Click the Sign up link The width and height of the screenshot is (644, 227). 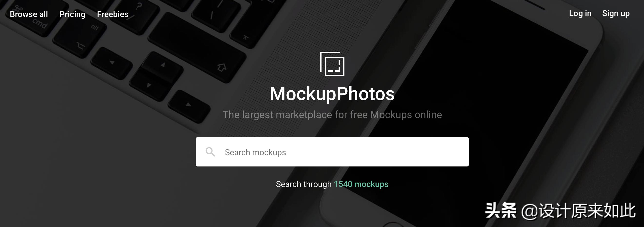pyautogui.click(x=616, y=13)
